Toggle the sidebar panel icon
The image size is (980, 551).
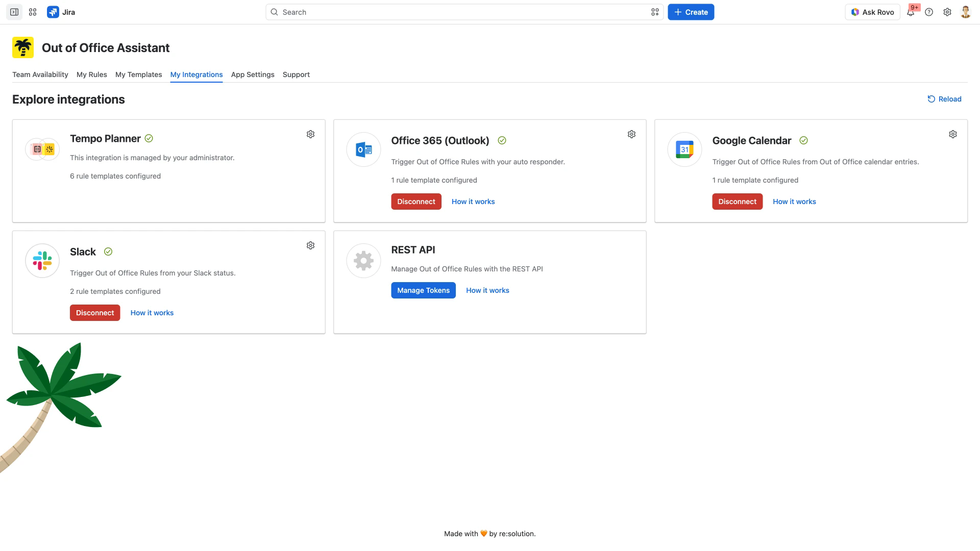(x=14, y=12)
